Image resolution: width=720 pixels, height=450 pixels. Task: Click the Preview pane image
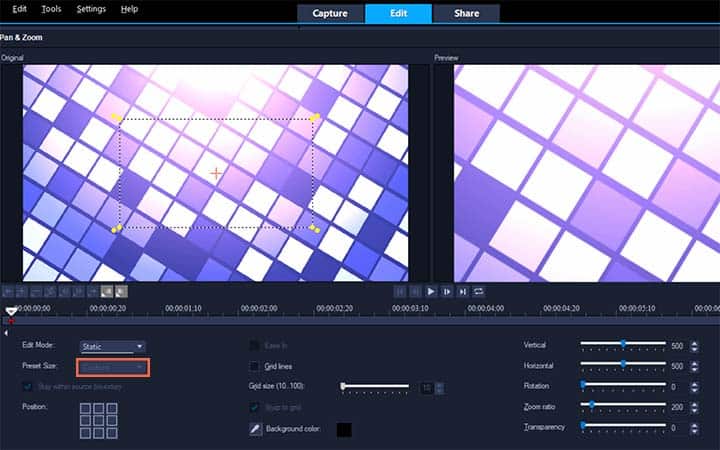[587, 173]
